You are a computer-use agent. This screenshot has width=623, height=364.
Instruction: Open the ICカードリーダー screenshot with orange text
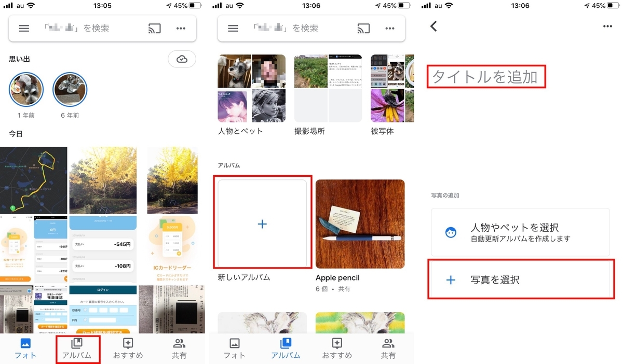172,249
